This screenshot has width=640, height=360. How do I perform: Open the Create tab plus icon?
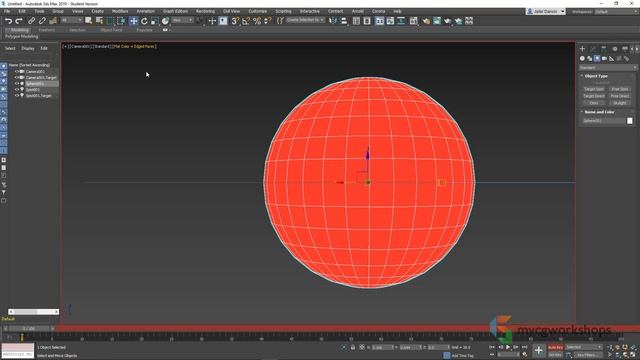pyautogui.click(x=582, y=49)
